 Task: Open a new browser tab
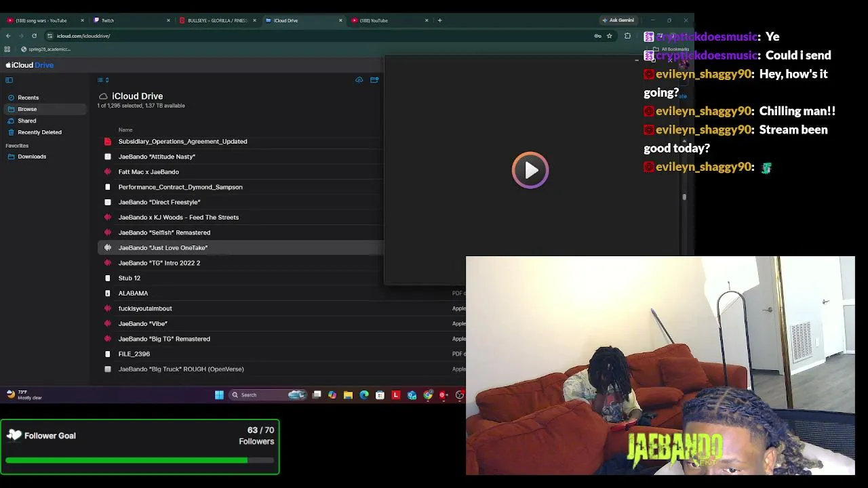click(439, 20)
